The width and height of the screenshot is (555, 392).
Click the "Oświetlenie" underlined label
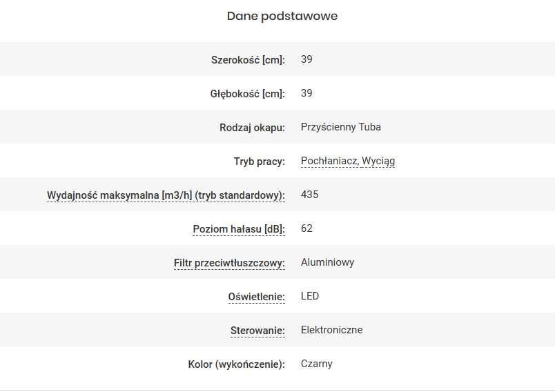(x=256, y=297)
